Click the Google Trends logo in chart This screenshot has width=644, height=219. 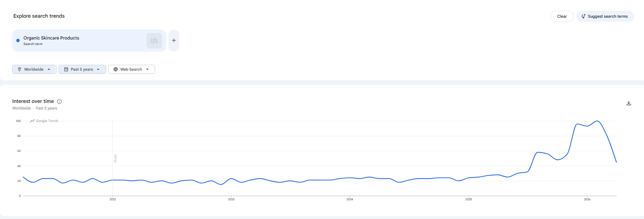point(44,121)
